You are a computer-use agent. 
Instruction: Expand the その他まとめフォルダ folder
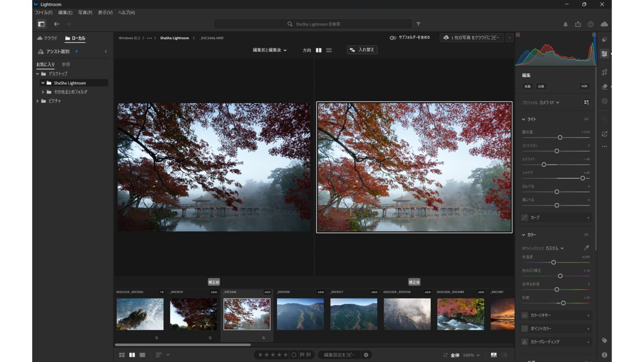click(x=43, y=92)
